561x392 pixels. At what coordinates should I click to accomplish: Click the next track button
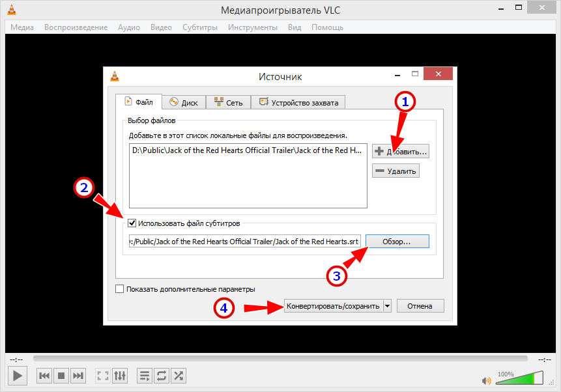tap(78, 376)
